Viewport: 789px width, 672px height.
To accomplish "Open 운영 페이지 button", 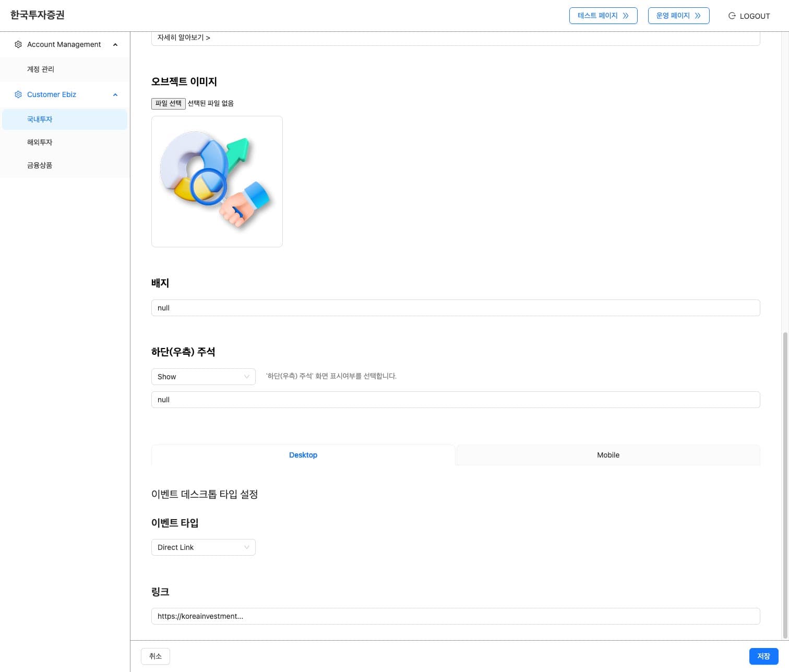I will (x=678, y=16).
